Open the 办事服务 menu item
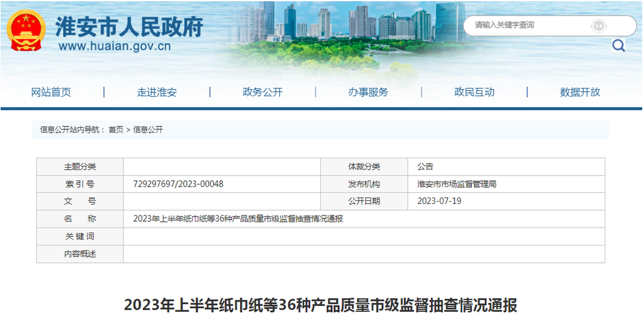The height and width of the screenshot is (336, 644). (x=368, y=92)
